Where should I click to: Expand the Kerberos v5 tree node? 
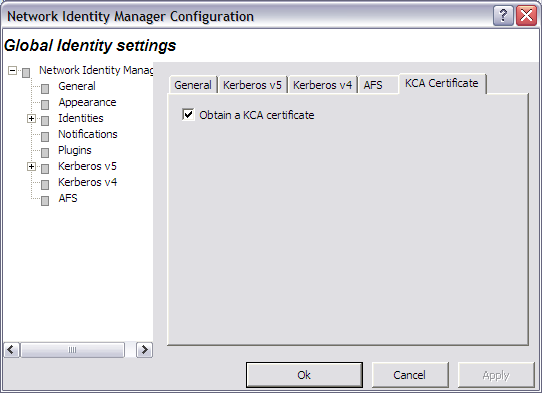point(31,167)
